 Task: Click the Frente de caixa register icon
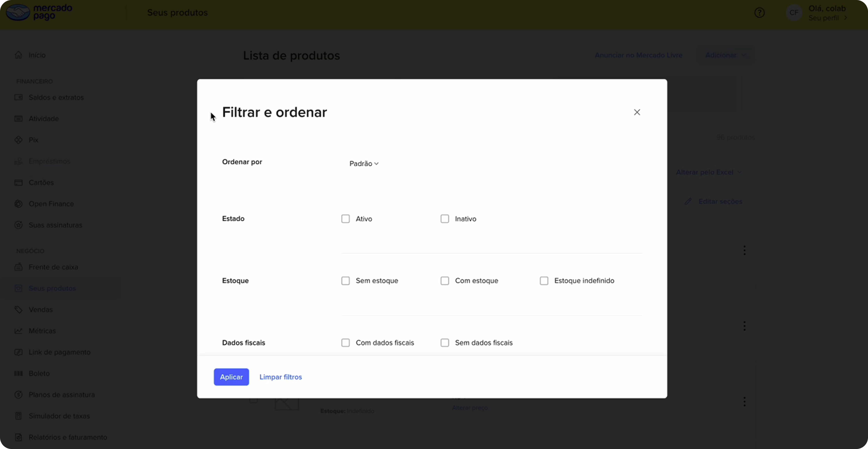(x=18, y=267)
